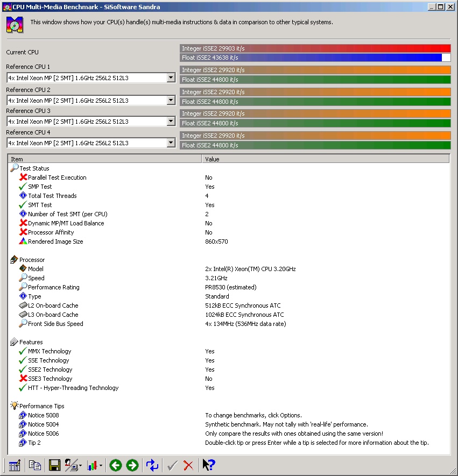Select the Notice 5006 row
Image resolution: width=458 pixels, height=476 pixels.
(228, 433)
